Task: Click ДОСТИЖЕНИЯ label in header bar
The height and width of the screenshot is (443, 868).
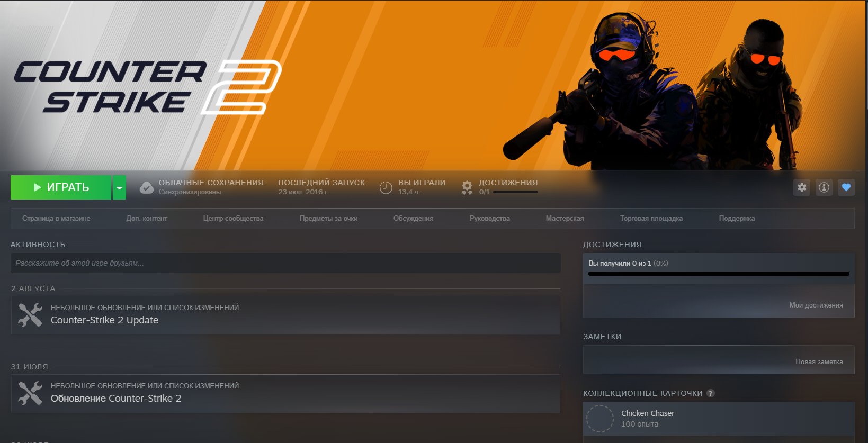Action: (x=508, y=183)
